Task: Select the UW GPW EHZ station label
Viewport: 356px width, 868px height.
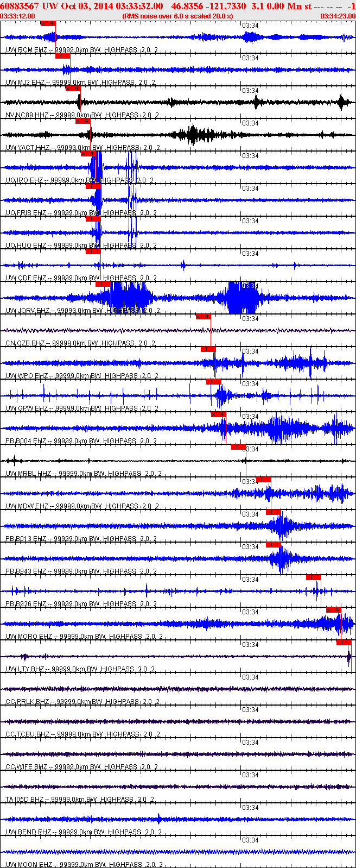Action: (x=82, y=408)
